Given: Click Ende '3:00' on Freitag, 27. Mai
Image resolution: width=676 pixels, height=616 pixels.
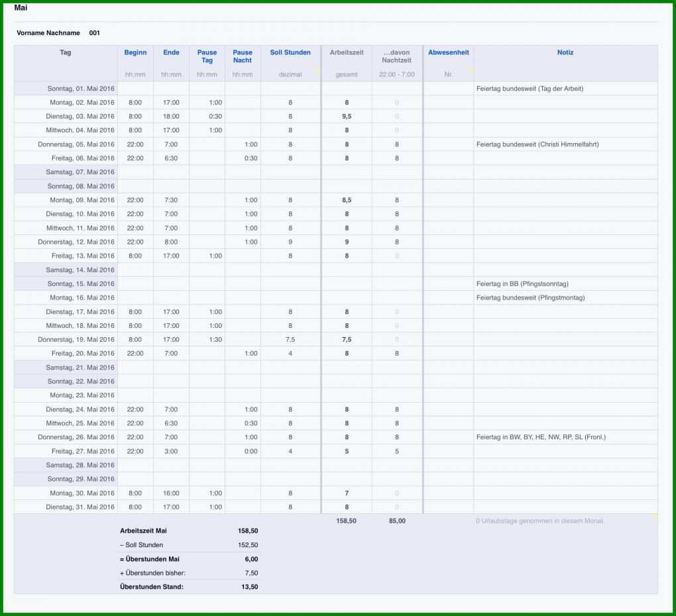Looking at the screenshot, I should (x=171, y=451).
